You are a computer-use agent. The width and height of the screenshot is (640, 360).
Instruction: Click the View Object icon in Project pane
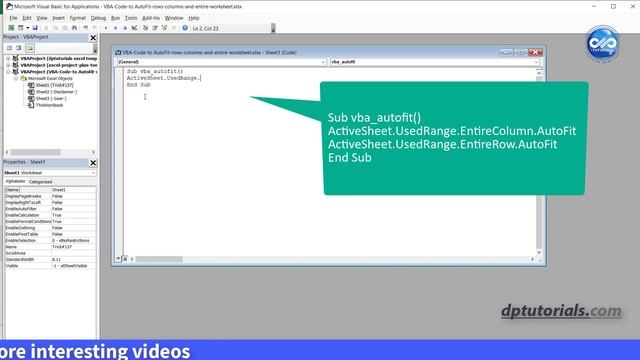click(19, 48)
